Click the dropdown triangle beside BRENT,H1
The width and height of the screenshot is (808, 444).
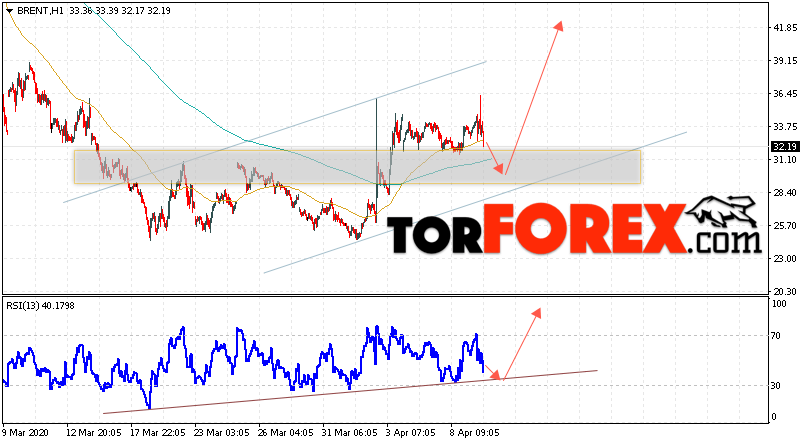pos(9,11)
